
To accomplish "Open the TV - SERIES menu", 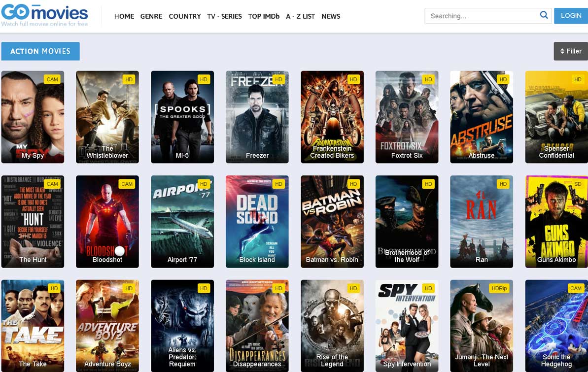I will click(x=224, y=16).
